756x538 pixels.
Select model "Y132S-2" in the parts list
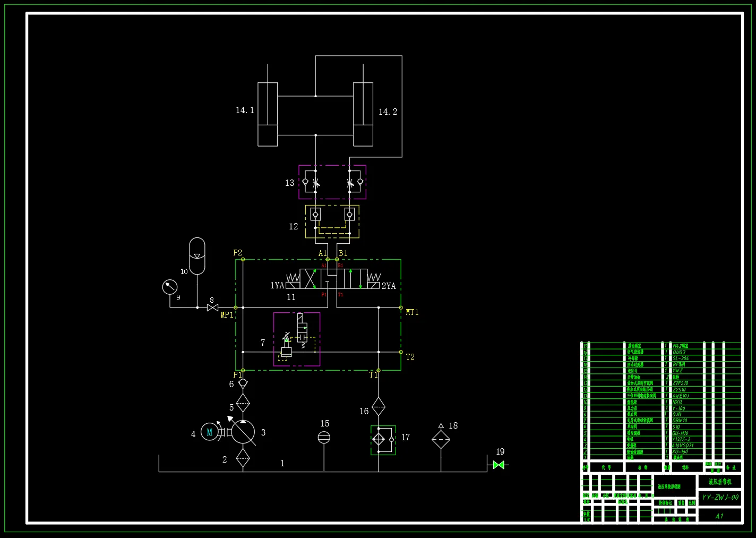[681, 439]
